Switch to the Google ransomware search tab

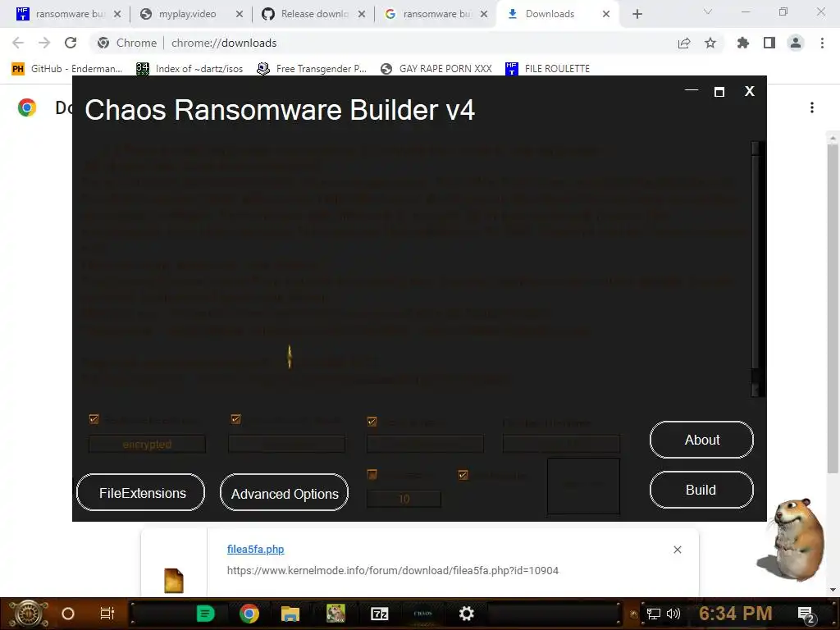pos(436,14)
